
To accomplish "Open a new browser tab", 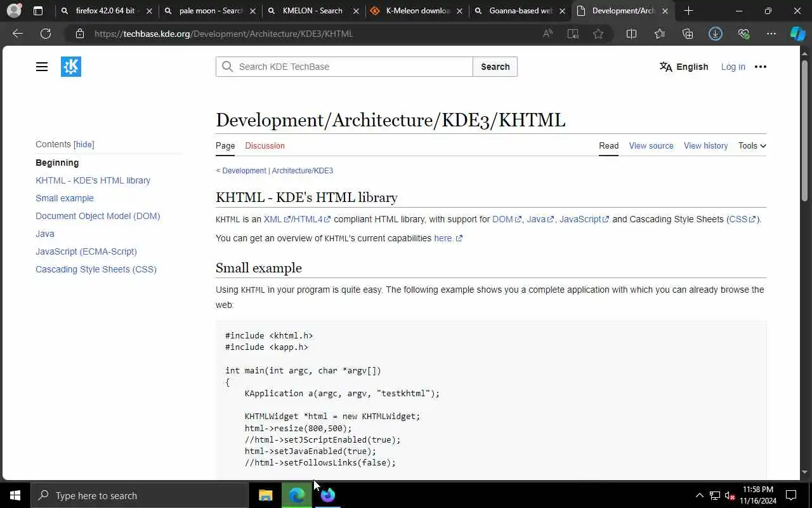I will click(688, 11).
